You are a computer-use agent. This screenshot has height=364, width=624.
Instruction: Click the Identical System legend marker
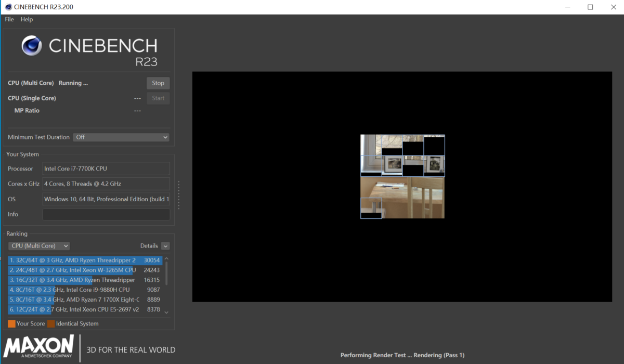(50, 323)
